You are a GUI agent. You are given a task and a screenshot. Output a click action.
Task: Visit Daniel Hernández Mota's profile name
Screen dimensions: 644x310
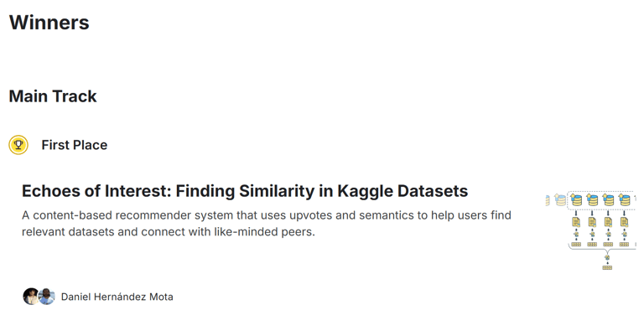point(117,297)
